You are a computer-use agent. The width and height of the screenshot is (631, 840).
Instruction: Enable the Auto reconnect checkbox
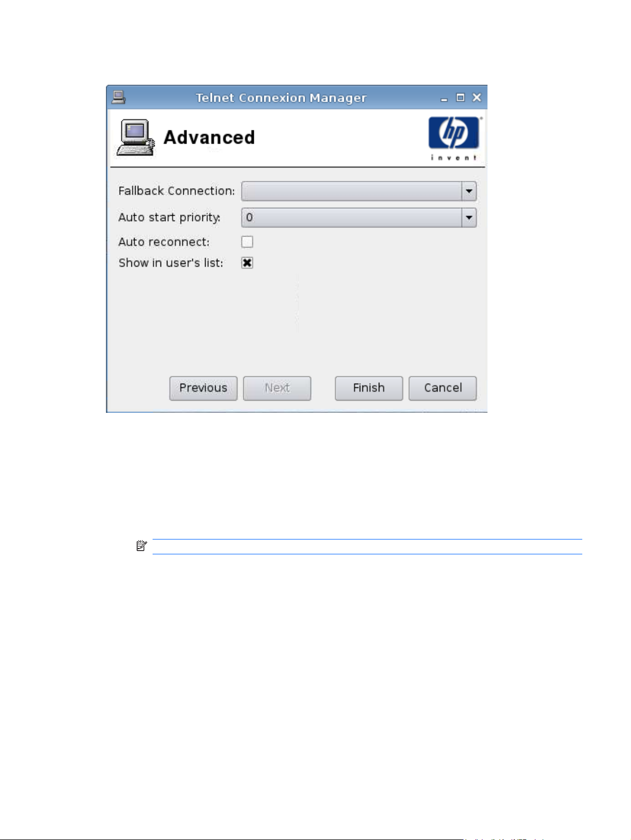[247, 242]
